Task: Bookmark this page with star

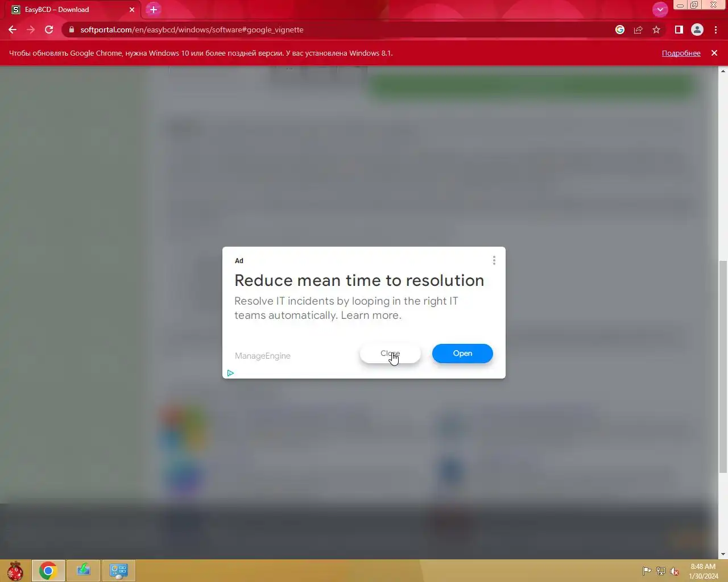Action: tap(656, 30)
